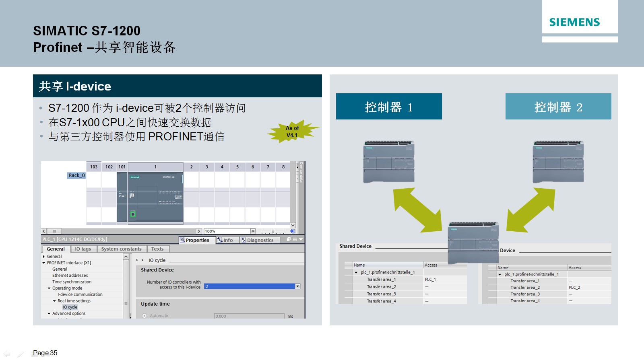Image resolution: width=644 pixels, height=362 pixels.
Task: Click Transfer area_3 in Shared Device table
Action: [x=381, y=294]
